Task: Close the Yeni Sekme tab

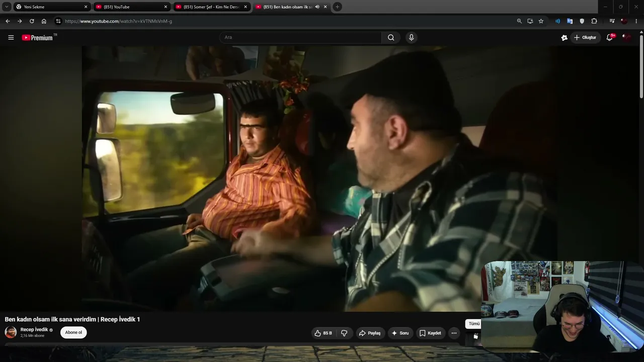Action: tap(86, 7)
